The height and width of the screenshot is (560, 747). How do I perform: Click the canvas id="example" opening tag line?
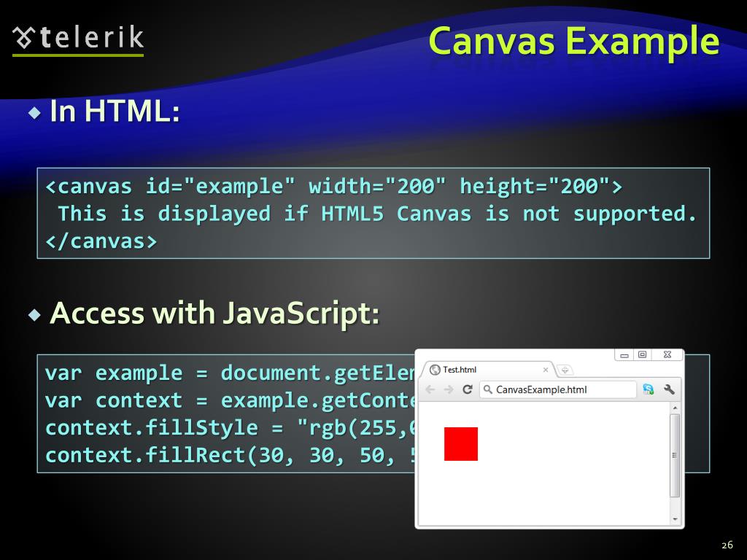tap(333, 186)
